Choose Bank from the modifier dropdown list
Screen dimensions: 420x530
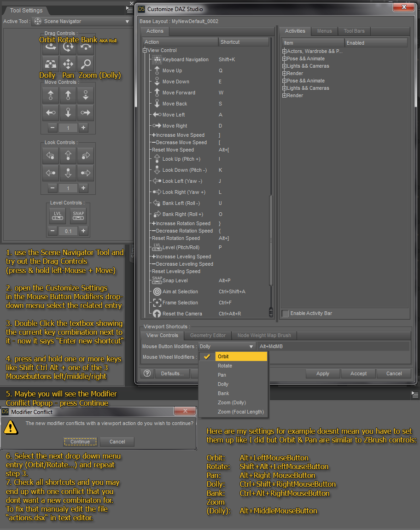pos(233,393)
